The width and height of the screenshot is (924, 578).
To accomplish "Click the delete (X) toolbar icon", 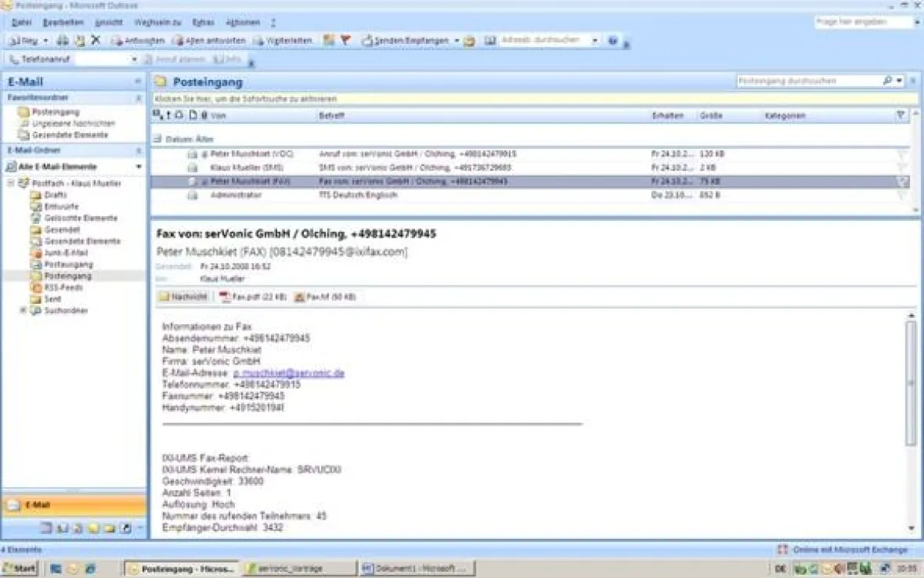I will pos(95,40).
